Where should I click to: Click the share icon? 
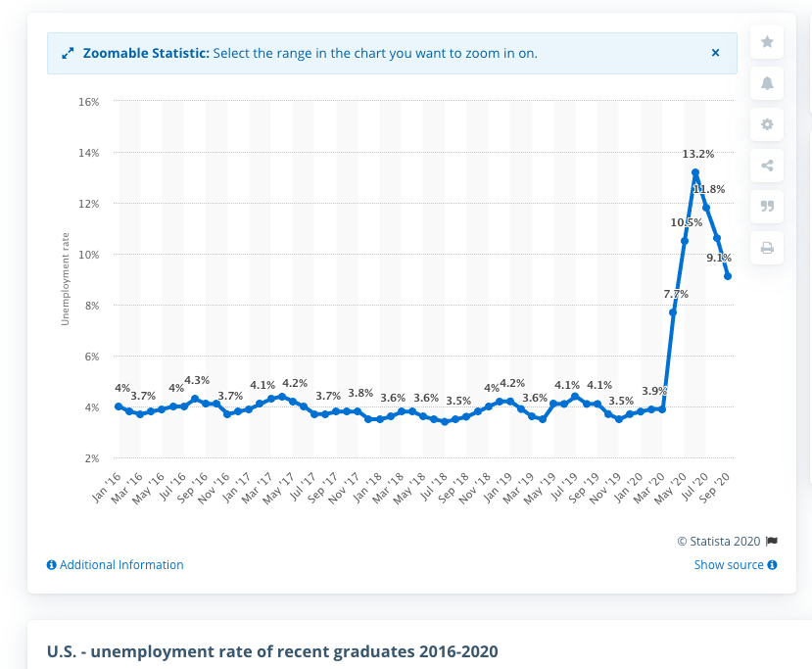767,166
